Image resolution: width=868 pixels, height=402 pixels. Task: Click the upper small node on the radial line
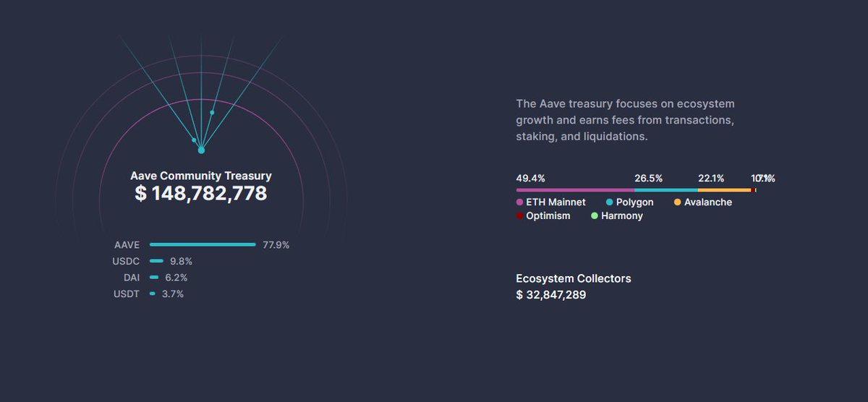tap(212, 113)
